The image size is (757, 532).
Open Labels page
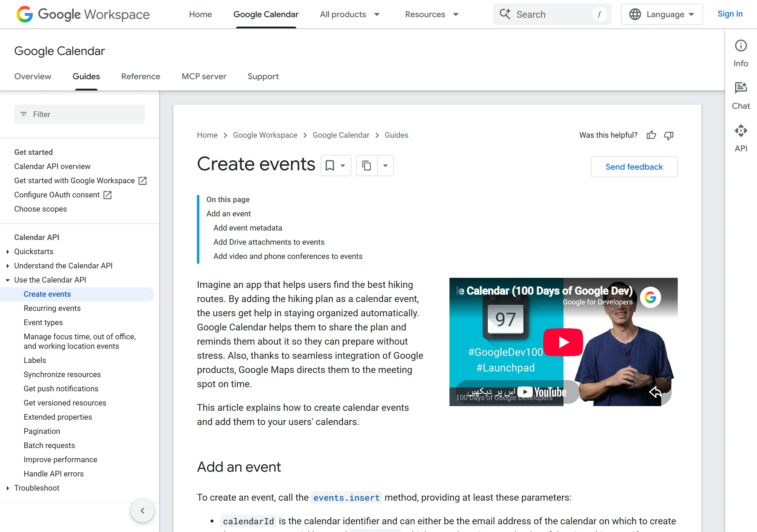pos(35,360)
